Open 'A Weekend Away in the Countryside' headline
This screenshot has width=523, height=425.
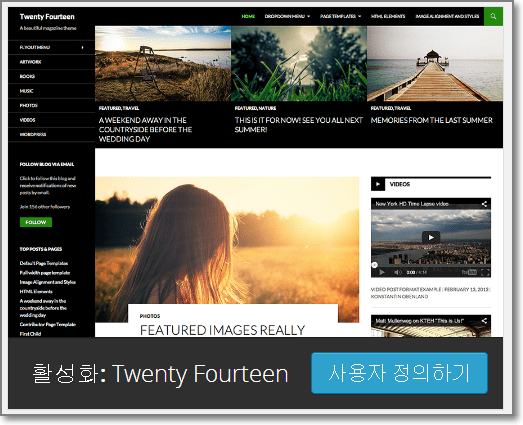(145, 129)
